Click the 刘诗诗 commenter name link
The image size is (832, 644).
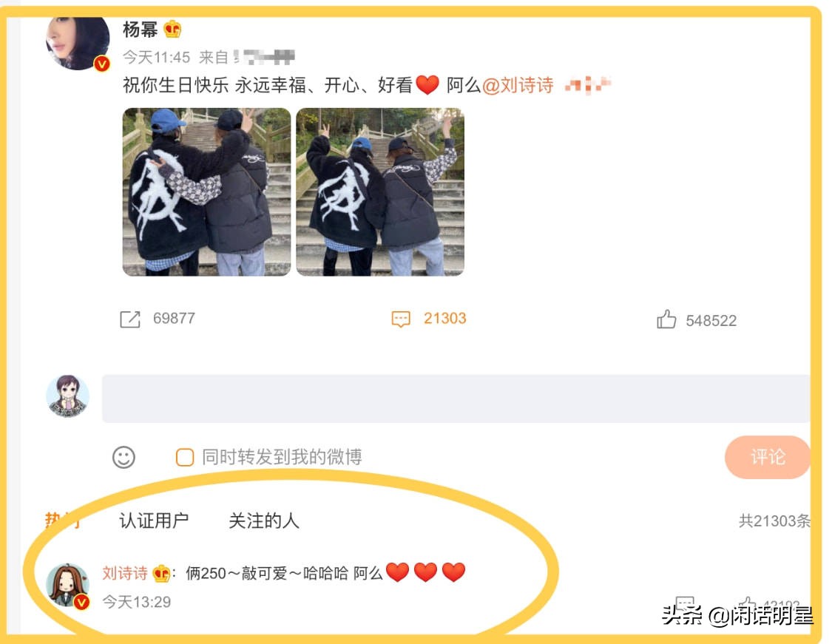pos(125,574)
